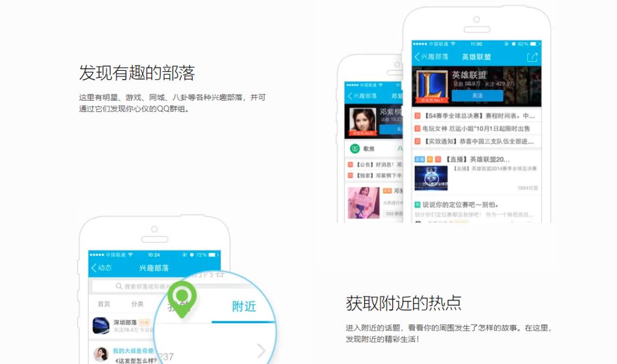The height and width of the screenshot is (364, 617).
Task: Click avatar beside 我的大叔是奇葩
Action: click(101, 354)
